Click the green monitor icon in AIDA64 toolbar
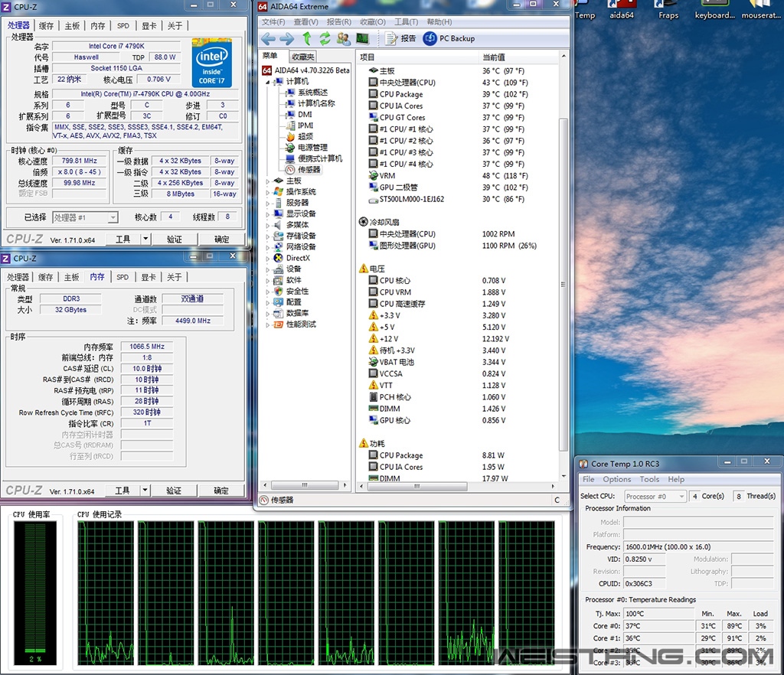Viewport: 784px width, 675px height. point(362,38)
